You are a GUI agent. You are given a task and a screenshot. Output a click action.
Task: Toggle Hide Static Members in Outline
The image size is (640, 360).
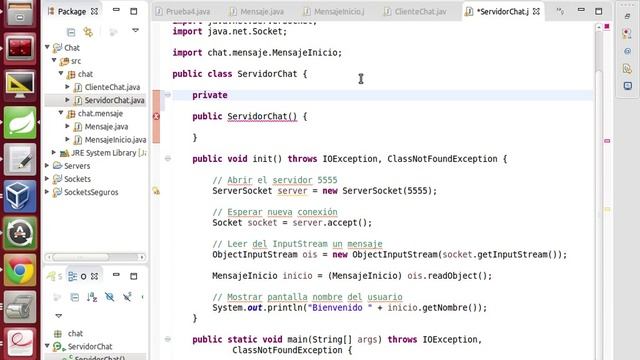click(x=127, y=297)
